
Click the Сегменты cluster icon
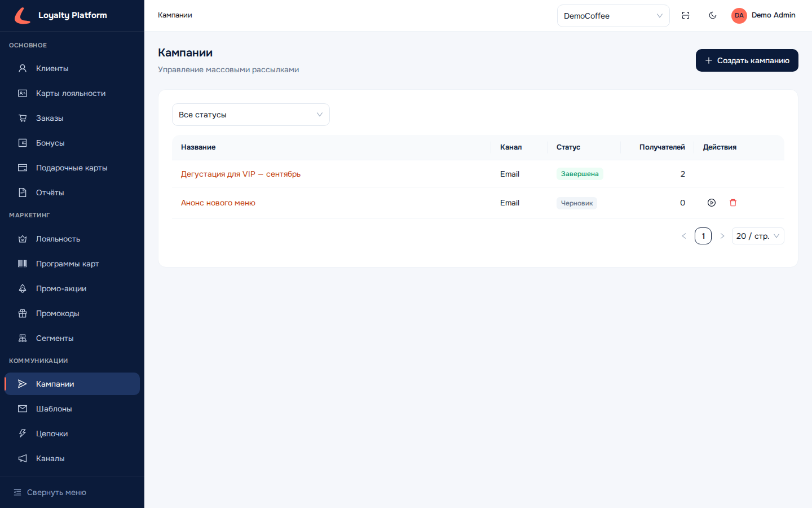tap(23, 338)
